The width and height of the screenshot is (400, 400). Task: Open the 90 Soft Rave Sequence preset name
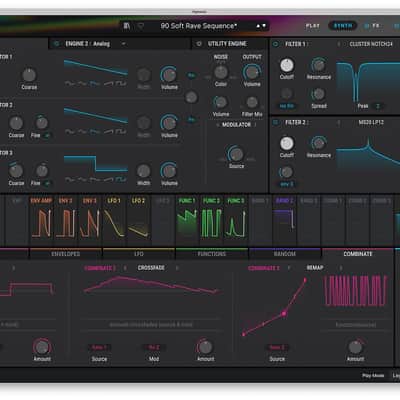199,26
